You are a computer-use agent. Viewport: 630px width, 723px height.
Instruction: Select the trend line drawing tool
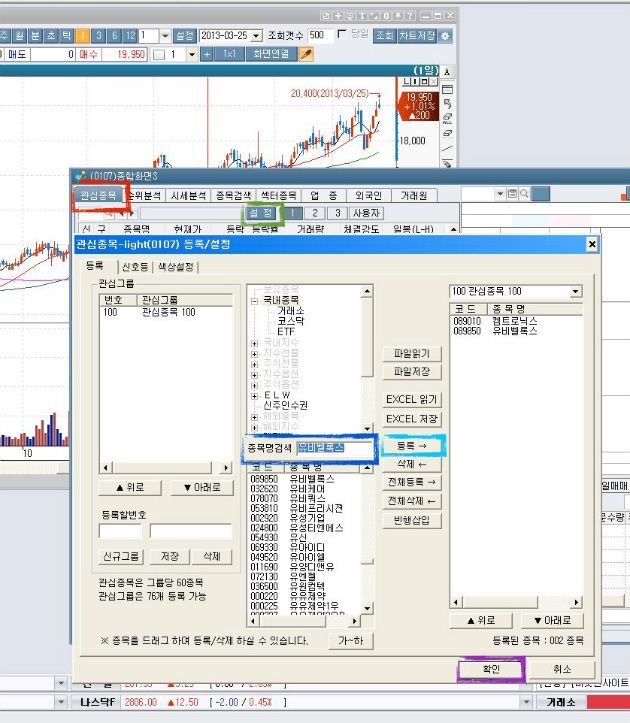[x=447, y=148]
